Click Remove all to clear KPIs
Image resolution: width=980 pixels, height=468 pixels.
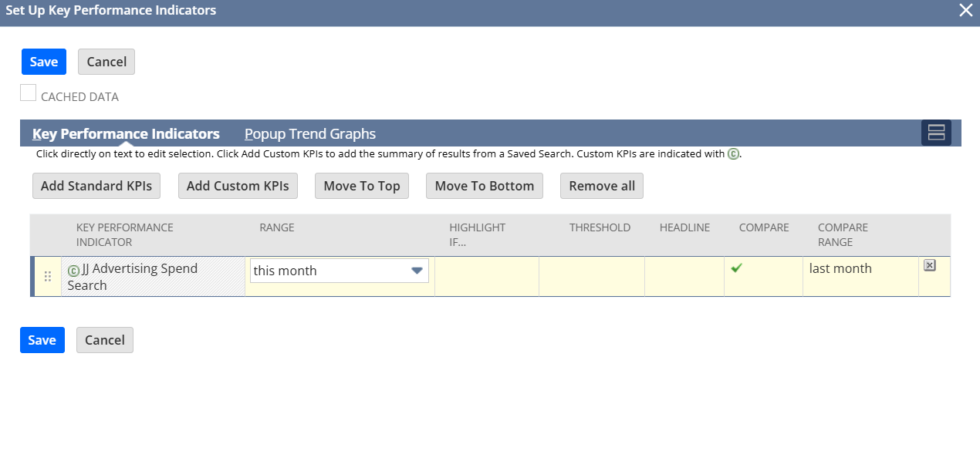point(602,186)
